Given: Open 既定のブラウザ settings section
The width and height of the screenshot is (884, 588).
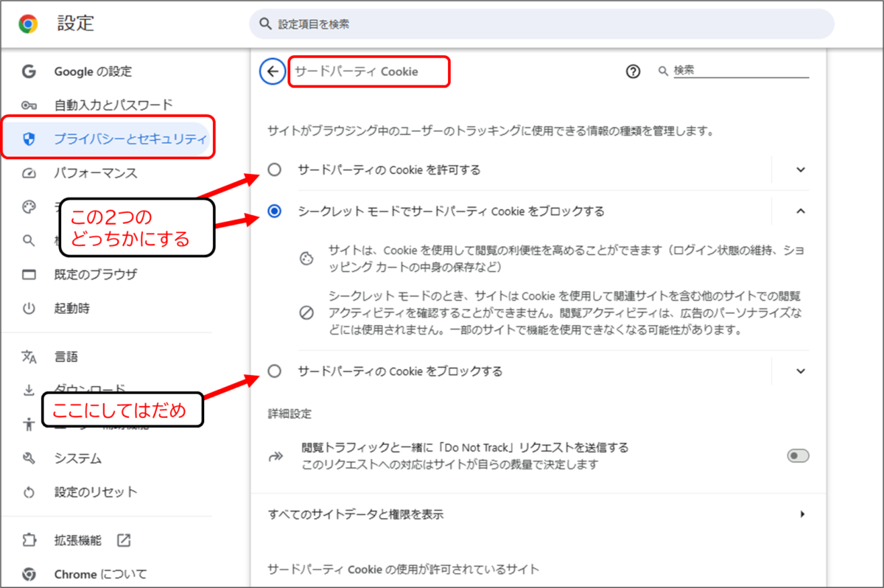Looking at the screenshot, I should click(96, 275).
